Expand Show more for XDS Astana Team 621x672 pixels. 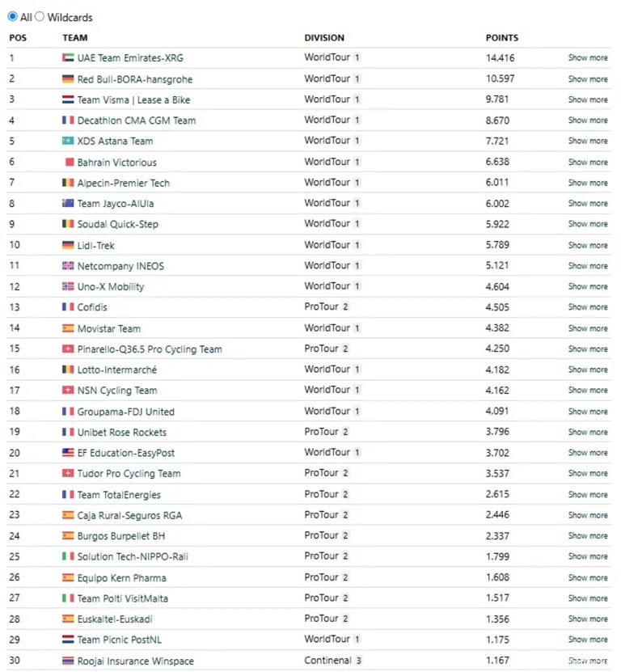[588, 141]
